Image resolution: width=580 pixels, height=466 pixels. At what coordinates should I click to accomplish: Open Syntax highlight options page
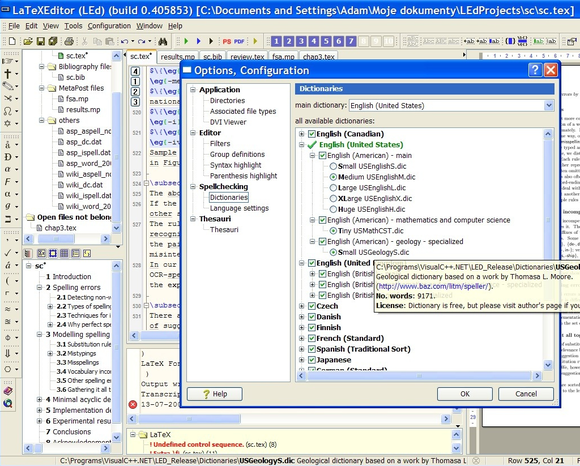(x=236, y=165)
